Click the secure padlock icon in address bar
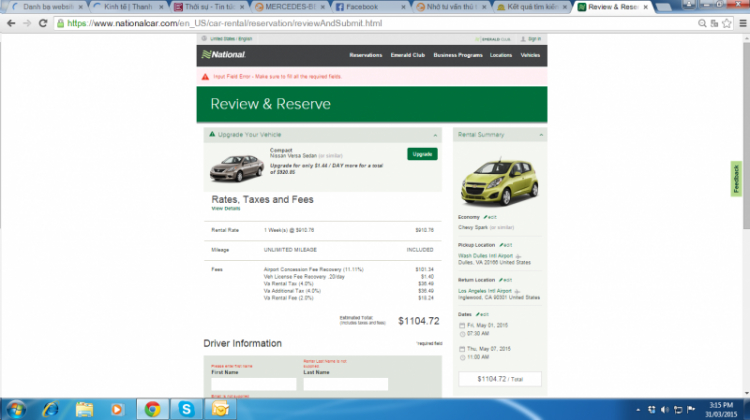Screen dimensions: 750x420 [x=60, y=23]
